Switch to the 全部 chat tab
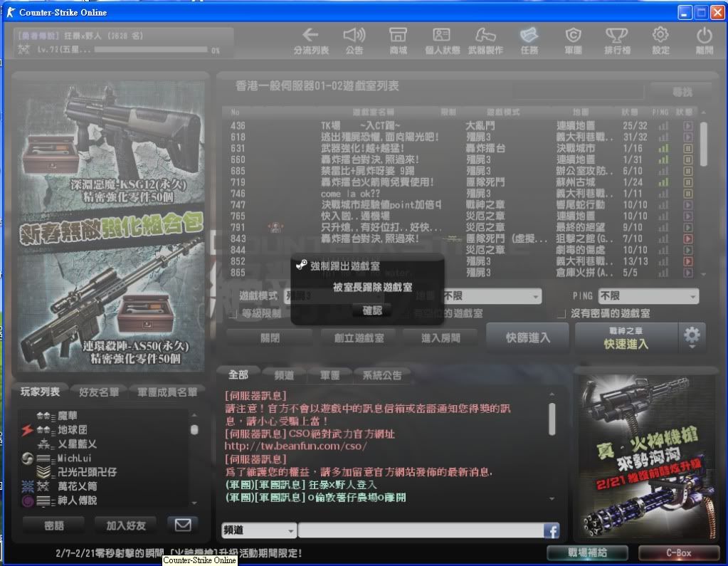The width and height of the screenshot is (728, 566). tap(238, 374)
